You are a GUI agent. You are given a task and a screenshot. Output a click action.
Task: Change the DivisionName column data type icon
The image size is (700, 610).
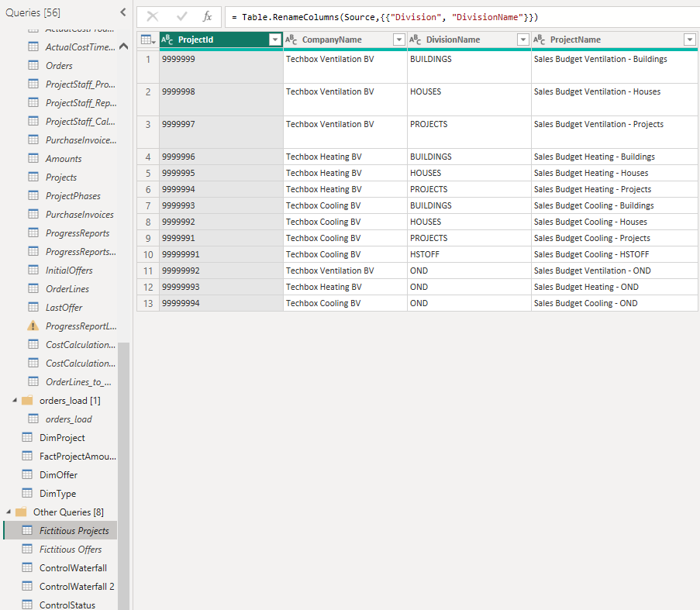pos(416,40)
